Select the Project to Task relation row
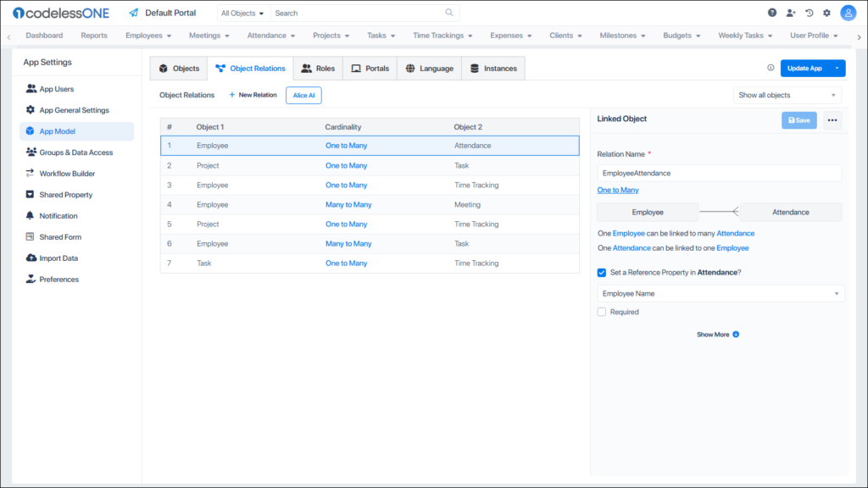This screenshot has height=488, width=868. 370,165
